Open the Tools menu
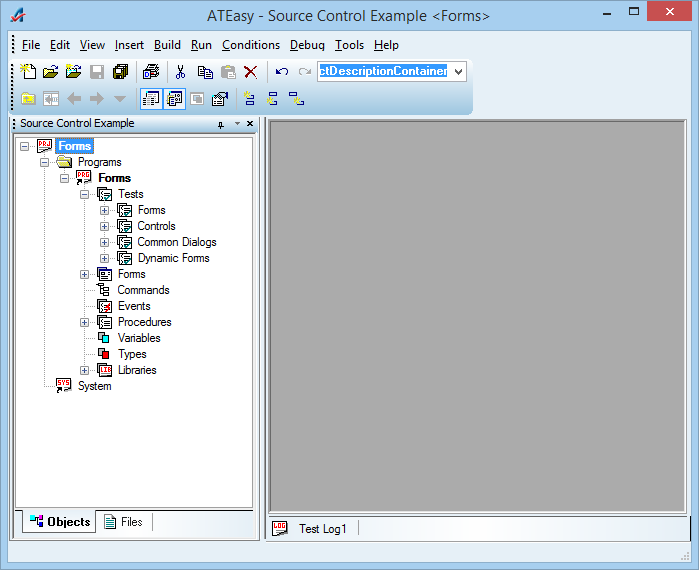 (x=350, y=45)
